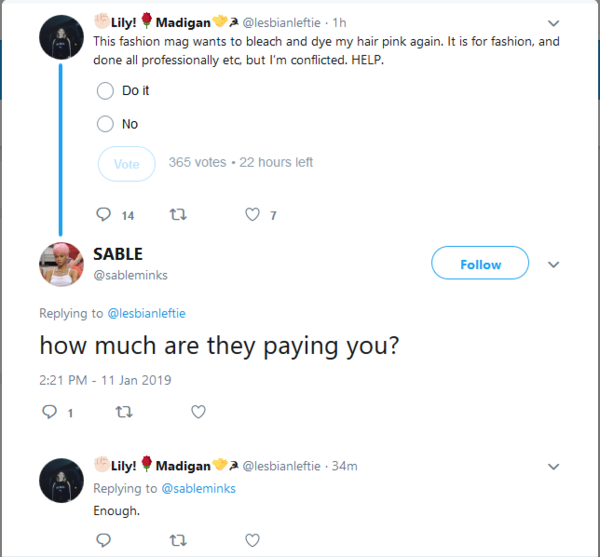This screenshot has width=600, height=557.
Task: Open SABLE's profile picture
Action: click(61, 264)
